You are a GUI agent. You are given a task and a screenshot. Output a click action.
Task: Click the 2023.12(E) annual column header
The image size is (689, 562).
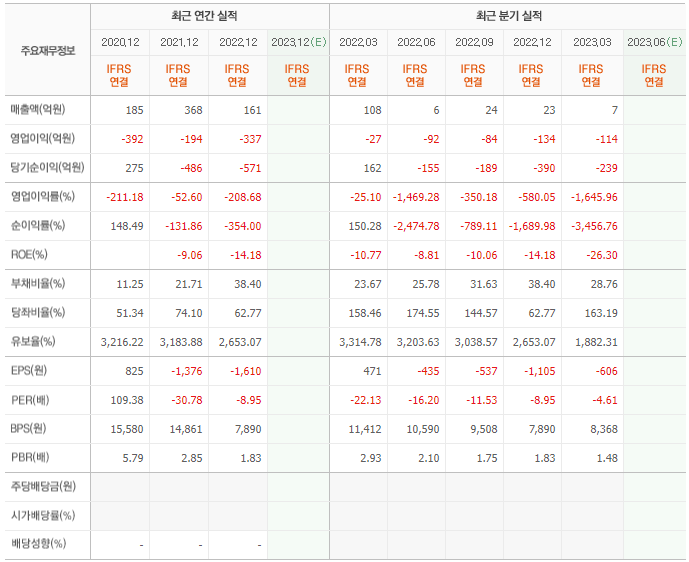click(299, 42)
